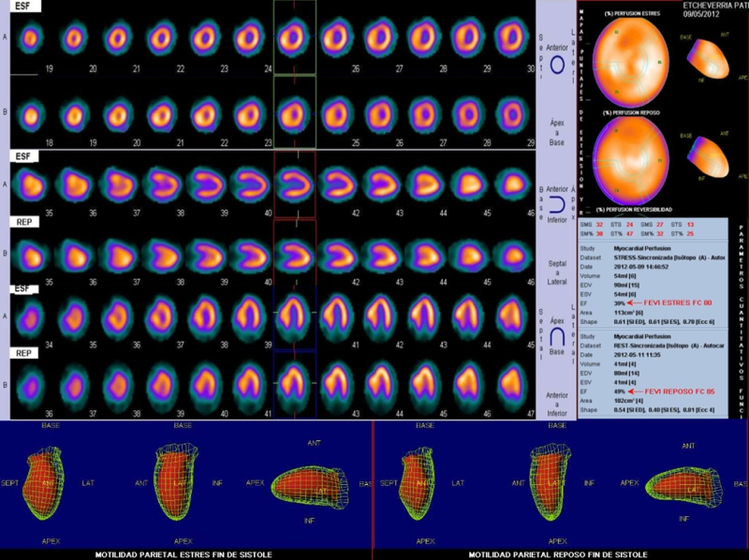Select the highlighted stress short-axis slice in row A
The image size is (749, 560).
pyautogui.click(x=294, y=38)
